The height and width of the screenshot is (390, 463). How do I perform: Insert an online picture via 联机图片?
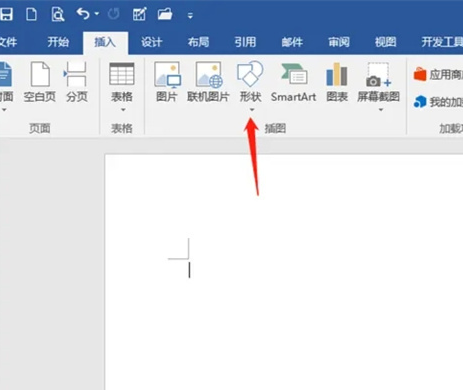208,82
